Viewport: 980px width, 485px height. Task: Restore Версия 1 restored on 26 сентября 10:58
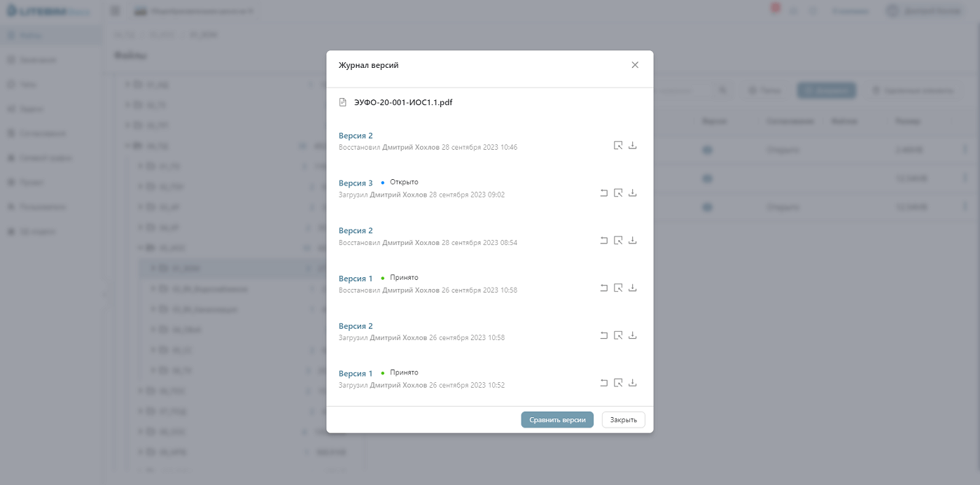[x=603, y=288]
